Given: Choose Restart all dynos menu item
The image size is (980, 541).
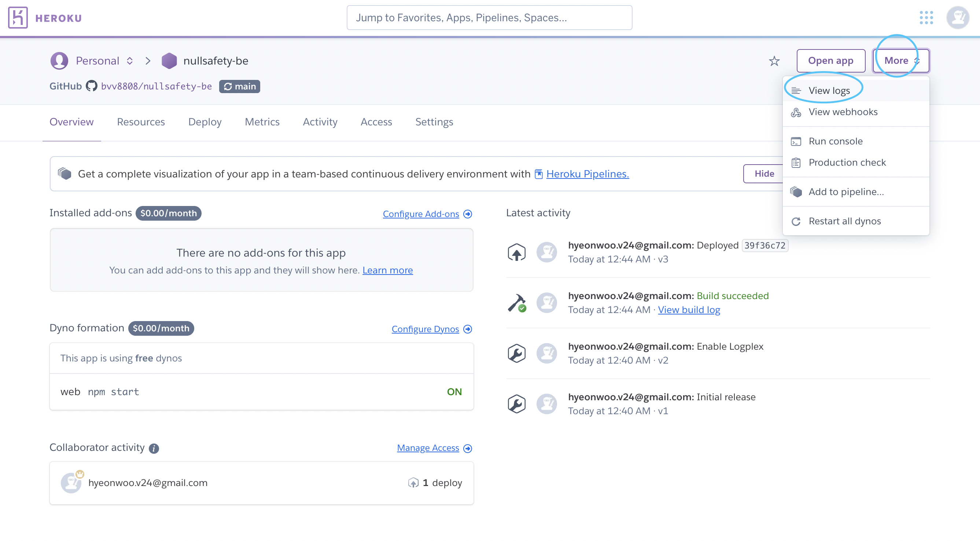Looking at the screenshot, I should click(844, 221).
